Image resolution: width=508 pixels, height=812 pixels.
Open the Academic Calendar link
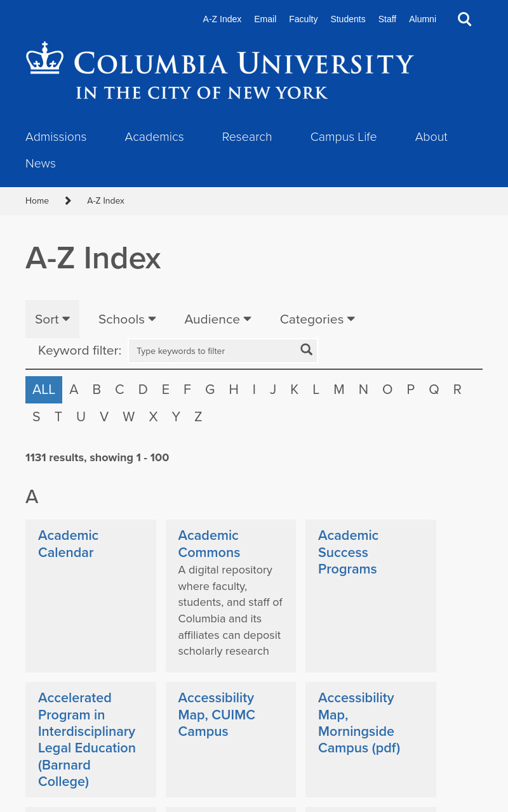(x=68, y=544)
